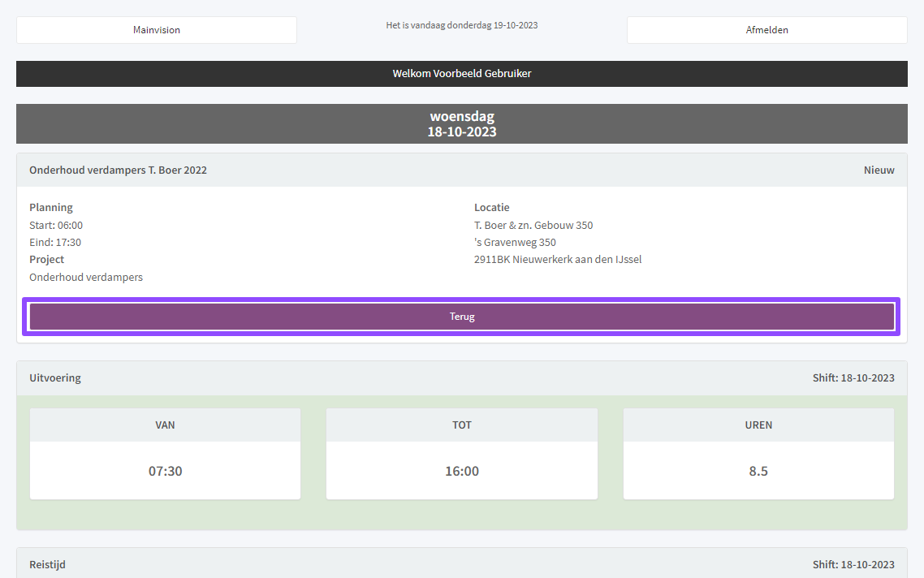Click the Eind: 17:30 planning line
Screen dimensions: 924x578
tap(55, 243)
